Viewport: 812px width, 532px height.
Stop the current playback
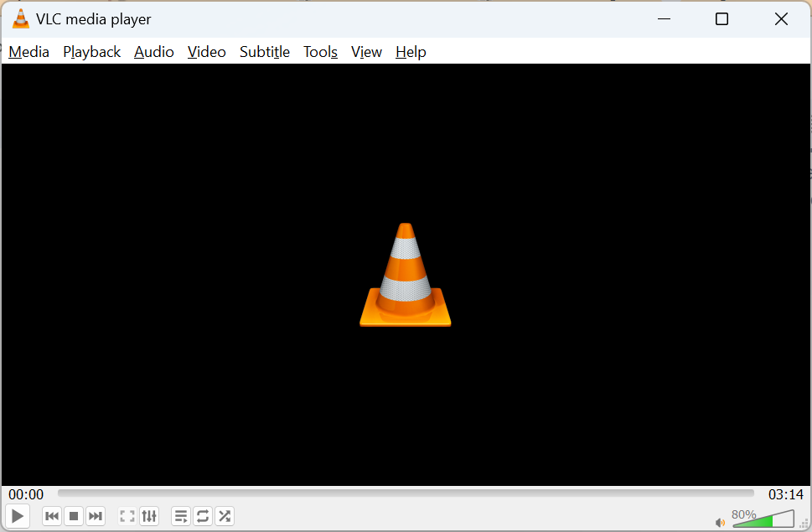pos(73,516)
